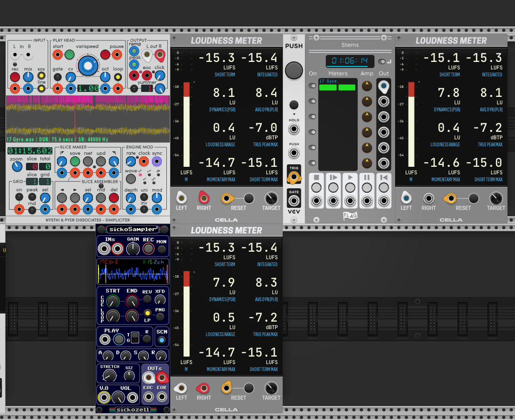
Task: Toggle the grid on button in Simpliciter
Action: (x=19, y=197)
